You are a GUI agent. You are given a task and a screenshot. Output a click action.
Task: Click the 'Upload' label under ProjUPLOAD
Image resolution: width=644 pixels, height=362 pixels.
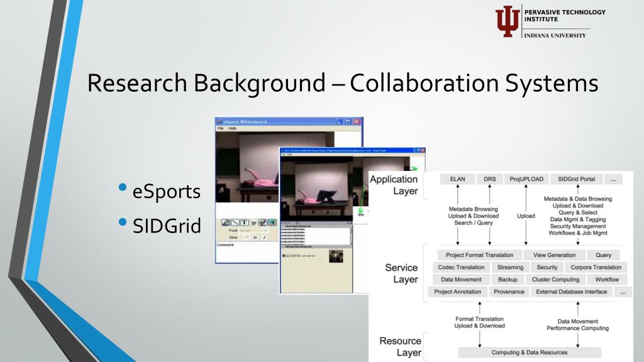(x=526, y=216)
